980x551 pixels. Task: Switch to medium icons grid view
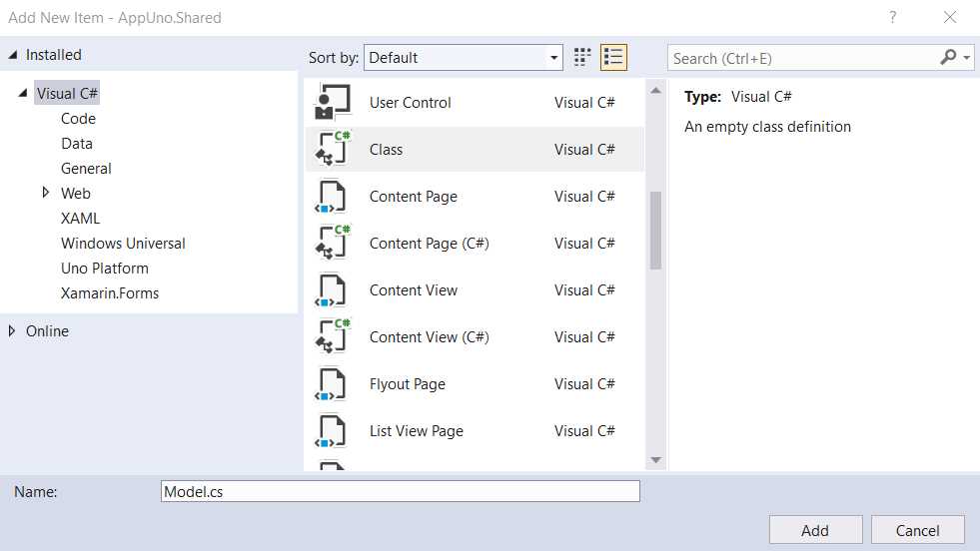(x=581, y=58)
